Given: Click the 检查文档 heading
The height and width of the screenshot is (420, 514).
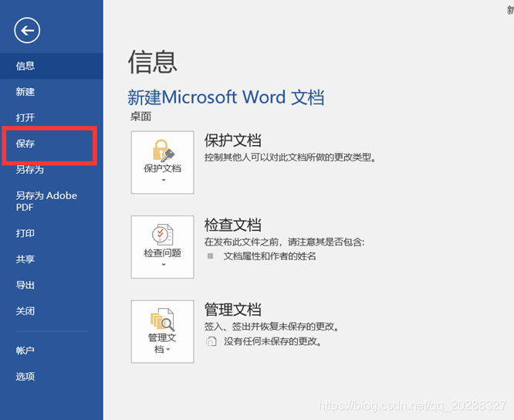Looking at the screenshot, I should tap(233, 225).
